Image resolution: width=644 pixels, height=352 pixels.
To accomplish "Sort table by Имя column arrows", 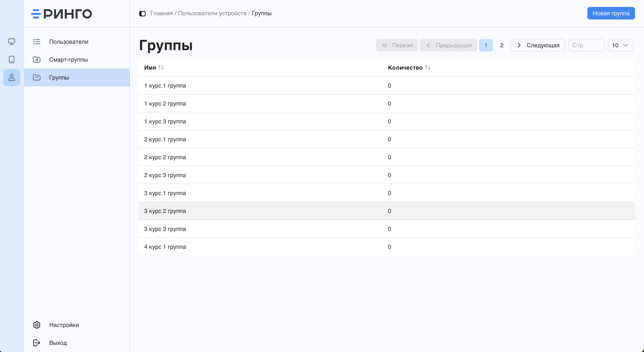I will 161,67.
